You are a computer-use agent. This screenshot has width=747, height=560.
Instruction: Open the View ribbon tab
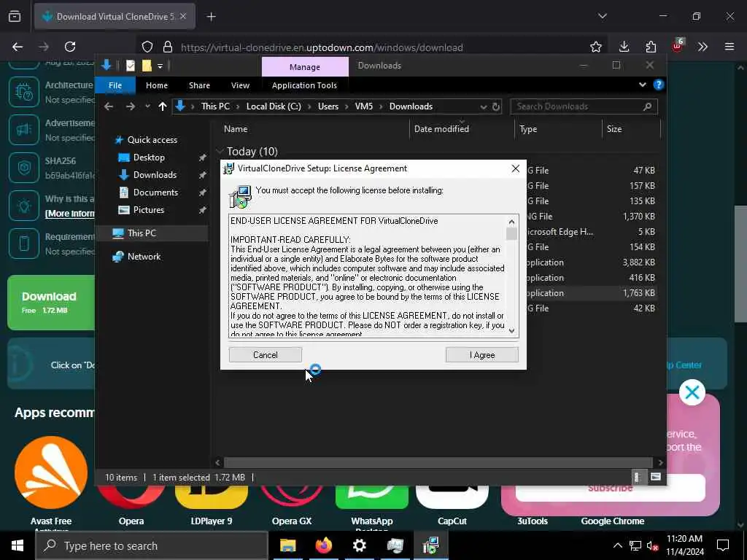(x=240, y=85)
